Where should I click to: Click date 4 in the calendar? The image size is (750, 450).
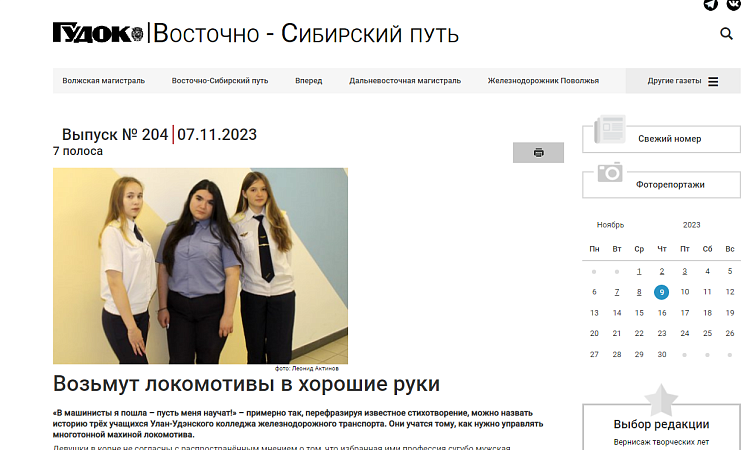707,271
